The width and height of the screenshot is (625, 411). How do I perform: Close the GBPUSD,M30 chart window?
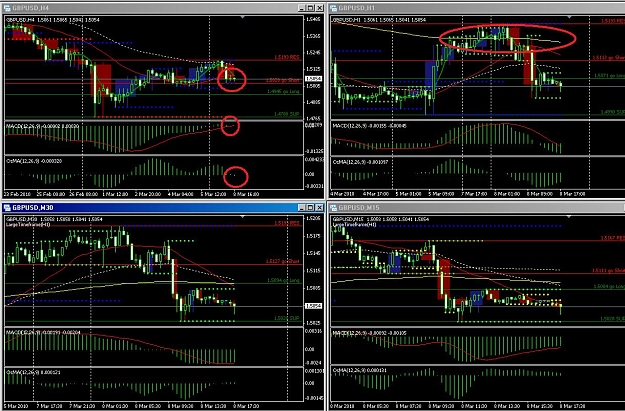tap(319, 208)
